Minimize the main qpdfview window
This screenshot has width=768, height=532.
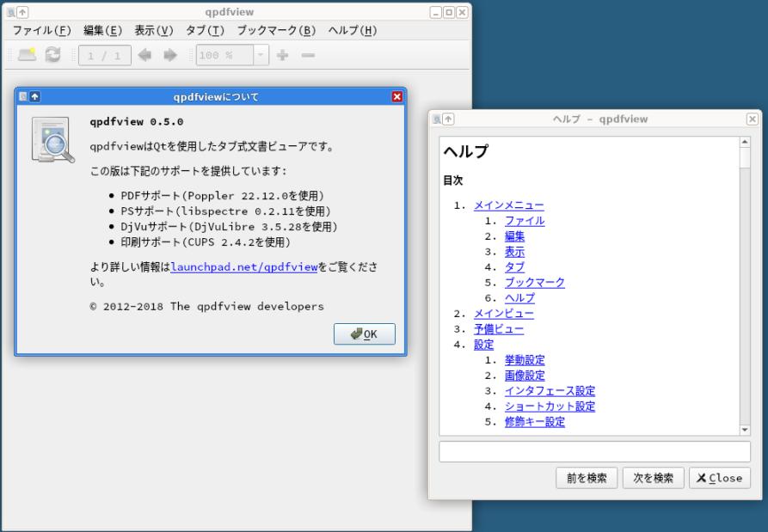click(435, 12)
